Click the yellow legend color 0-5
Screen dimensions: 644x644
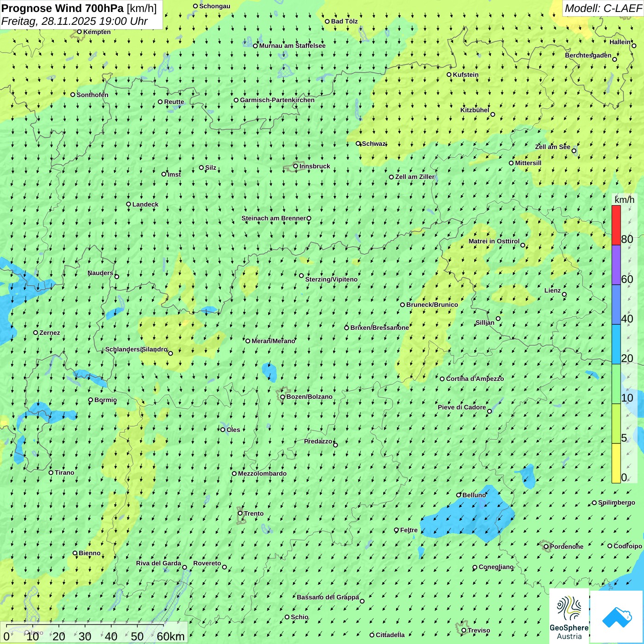616,463
